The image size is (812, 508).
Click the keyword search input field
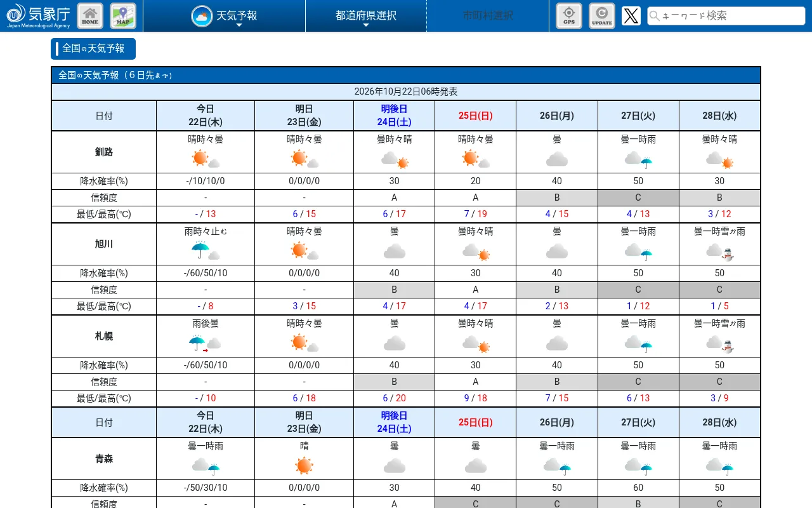click(x=726, y=16)
